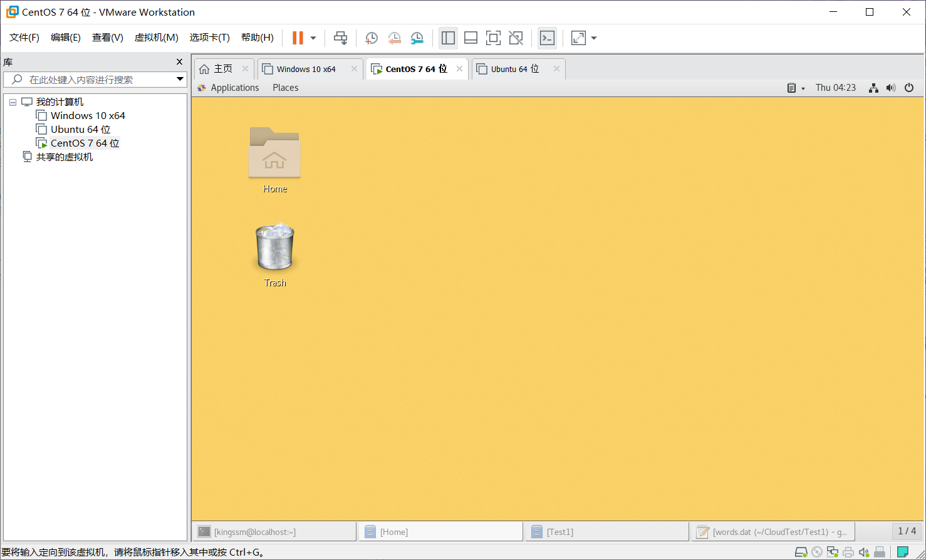
Task: Click the stretch guest display icon
Action: (578, 38)
